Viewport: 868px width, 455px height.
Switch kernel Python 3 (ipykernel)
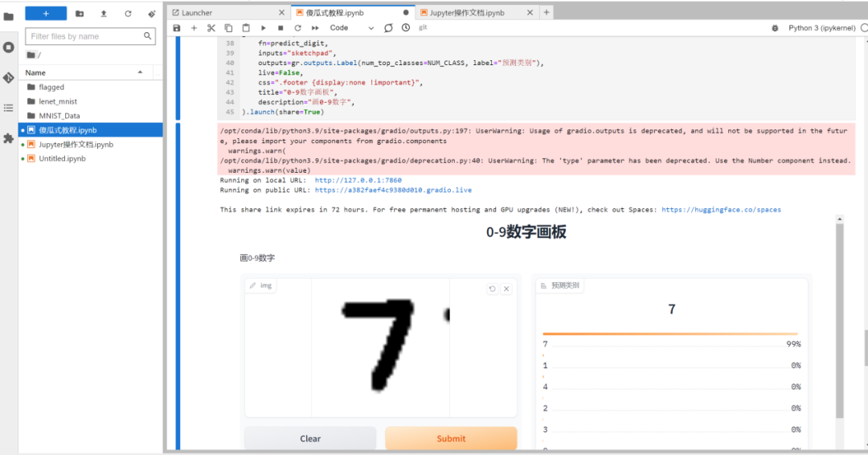point(821,27)
